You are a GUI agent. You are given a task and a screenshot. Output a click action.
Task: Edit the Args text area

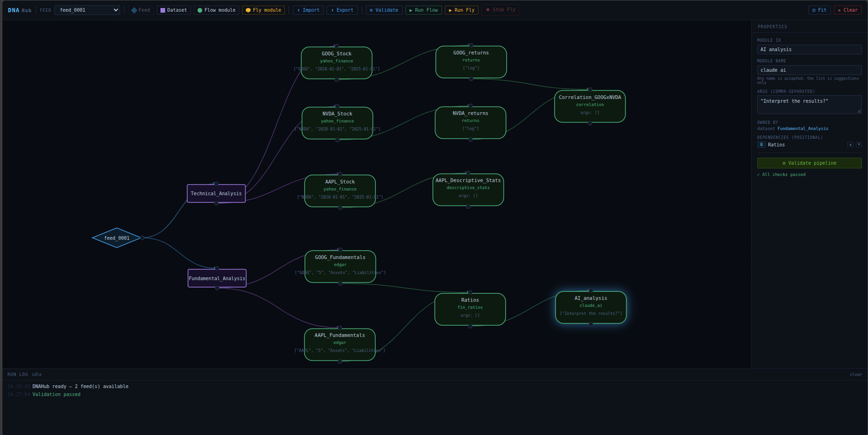coord(809,105)
